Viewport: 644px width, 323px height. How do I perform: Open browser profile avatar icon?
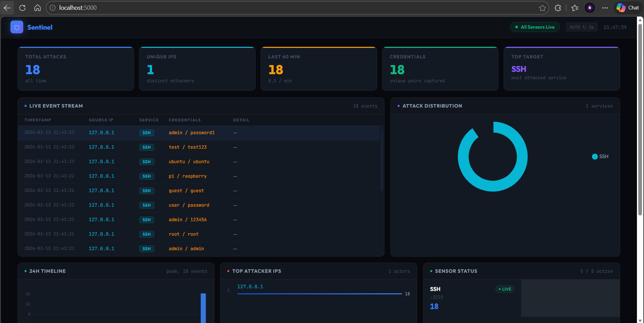tap(589, 8)
